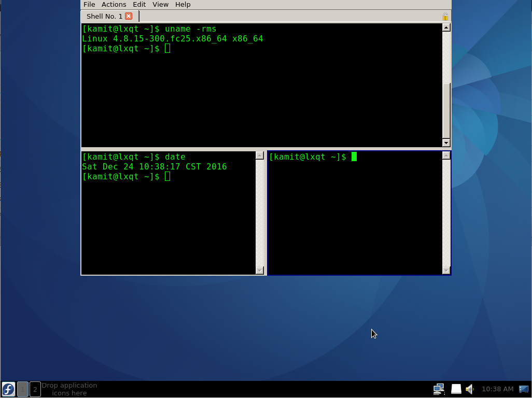The width and height of the screenshot is (532, 398).
Task: Click the down arrow on the top terminal scrollbar
Action: click(446, 143)
